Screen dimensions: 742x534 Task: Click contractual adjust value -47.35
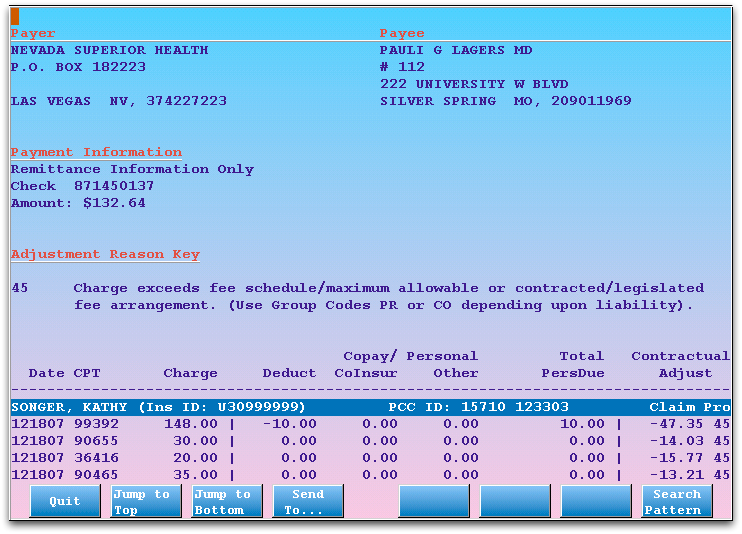[x=677, y=424]
